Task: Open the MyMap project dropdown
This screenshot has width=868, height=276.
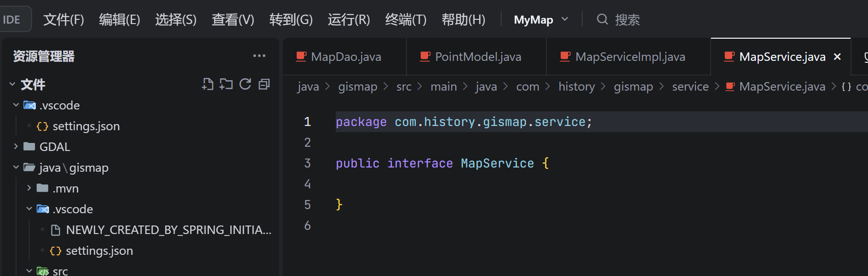Action: pyautogui.click(x=541, y=20)
